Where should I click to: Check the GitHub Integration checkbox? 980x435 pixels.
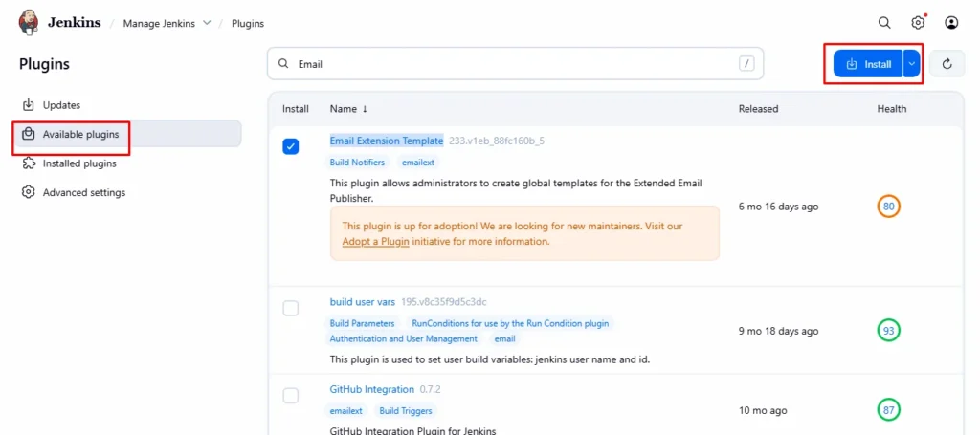pyautogui.click(x=291, y=395)
